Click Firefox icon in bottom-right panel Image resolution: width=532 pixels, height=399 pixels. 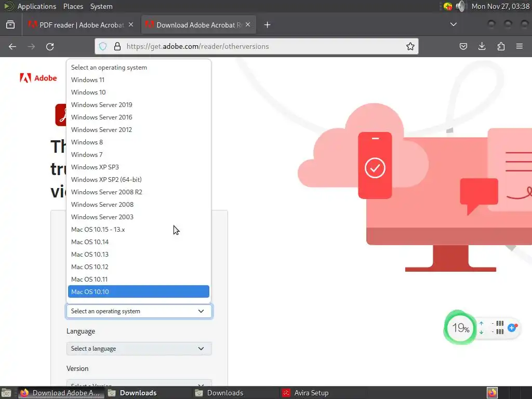point(492,393)
